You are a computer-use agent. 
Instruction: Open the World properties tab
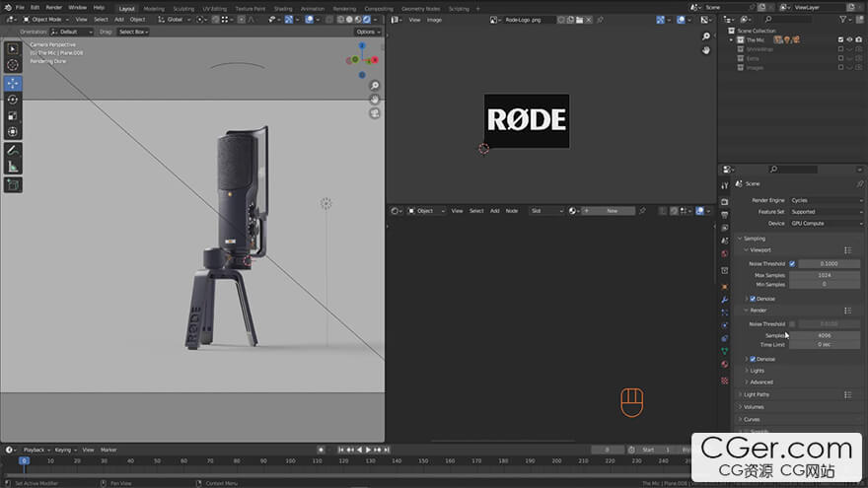coord(725,254)
